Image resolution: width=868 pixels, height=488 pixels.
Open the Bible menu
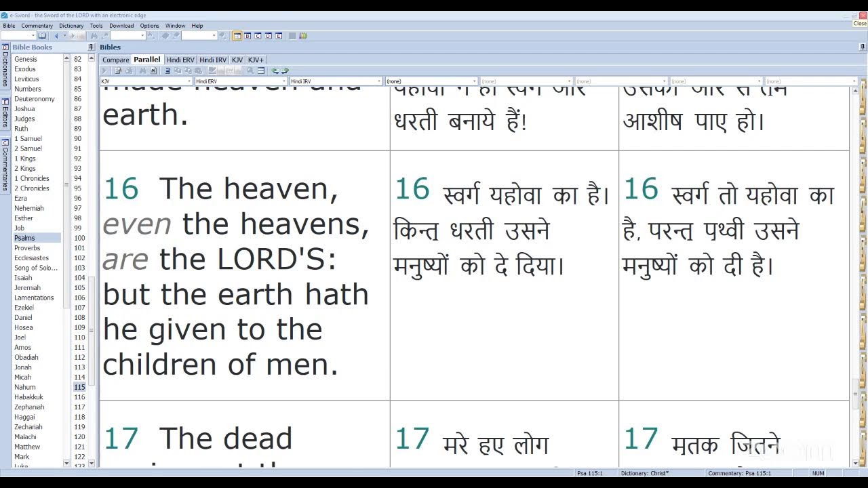(x=9, y=26)
